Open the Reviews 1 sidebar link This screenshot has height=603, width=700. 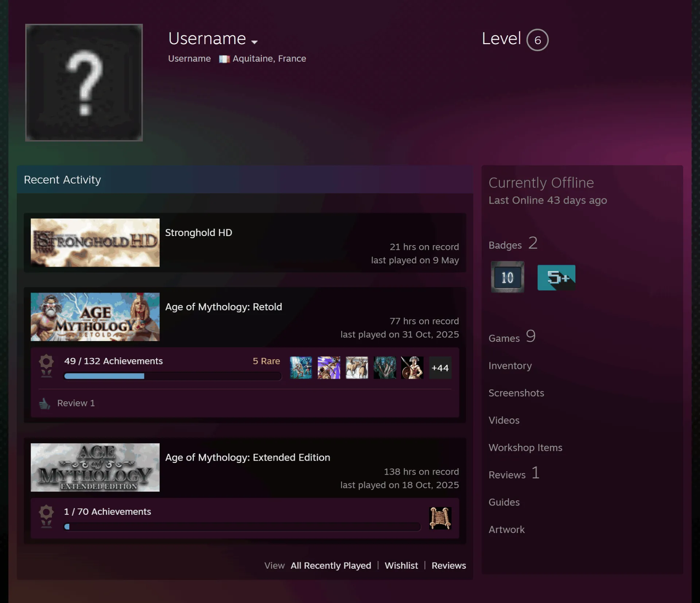click(x=514, y=473)
